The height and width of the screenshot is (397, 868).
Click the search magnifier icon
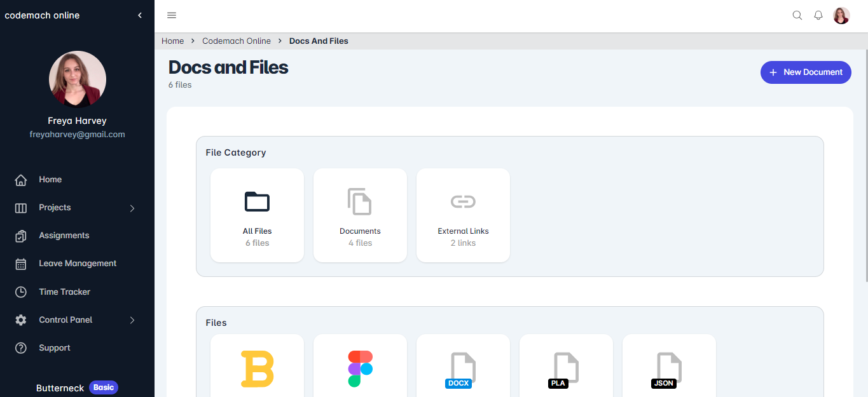pos(797,15)
